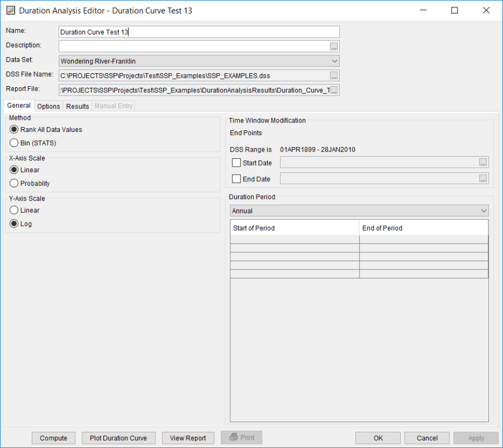Click Report File ellipsis browse button

(334, 90)
